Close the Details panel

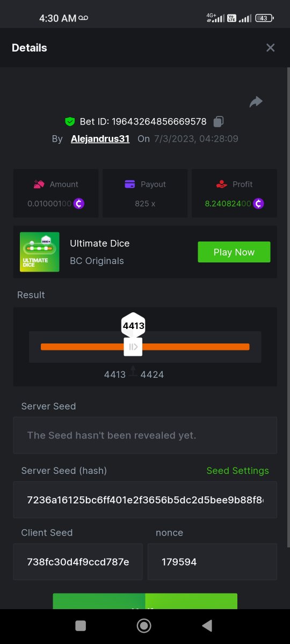271,48
